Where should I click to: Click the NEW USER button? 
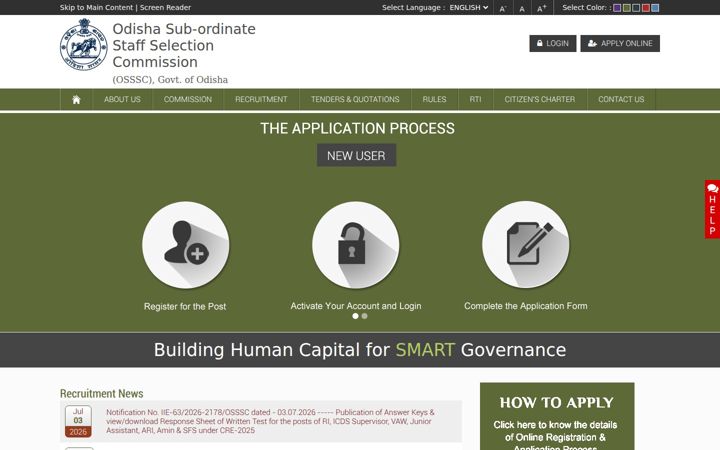(356, 156)
